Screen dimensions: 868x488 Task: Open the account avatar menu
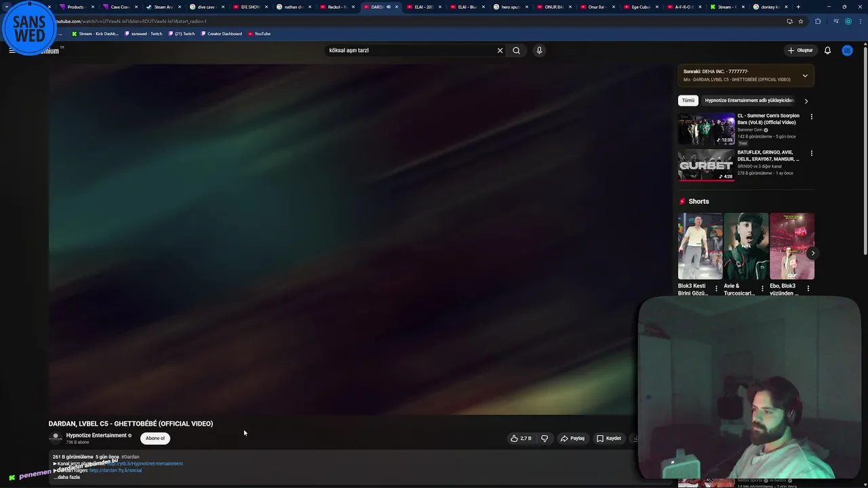pos(847,50)
